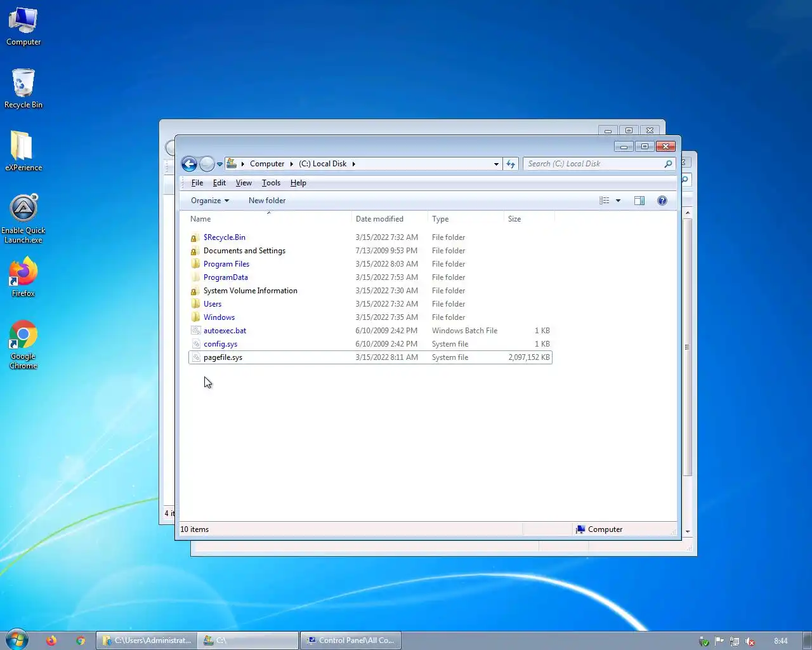Create a New folder
812x650 pixels.
[267, 201]
